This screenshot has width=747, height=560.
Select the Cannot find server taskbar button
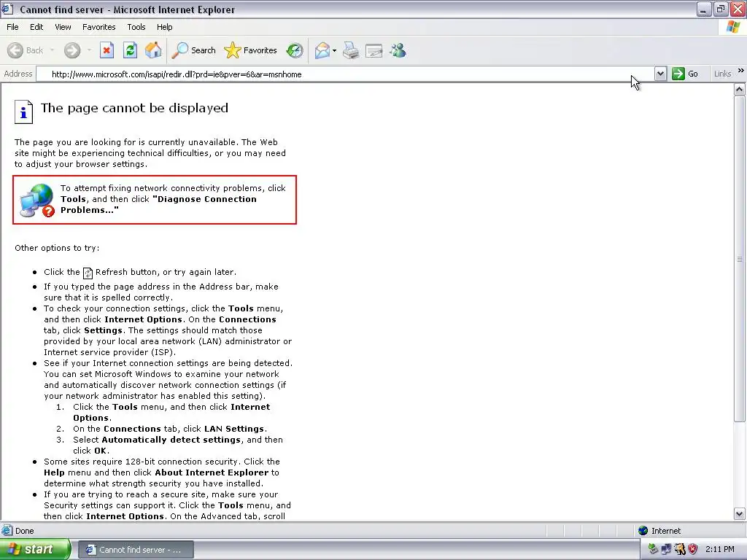point(135,550)
